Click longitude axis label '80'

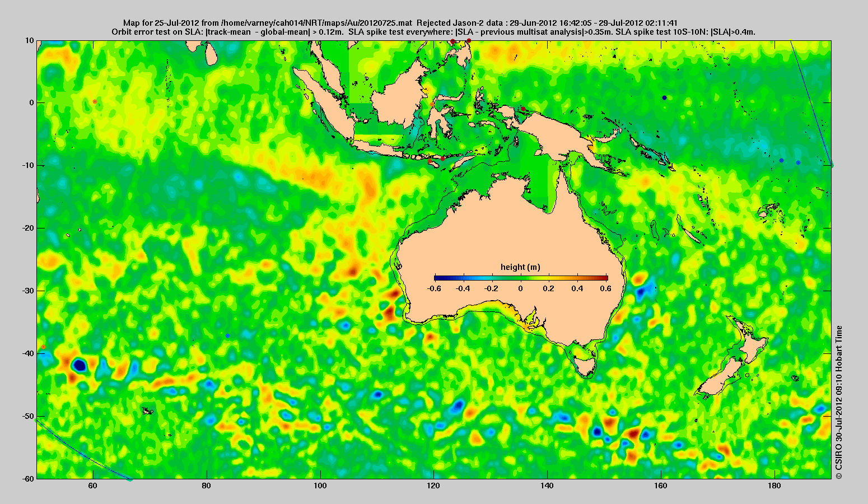point(207,486)
